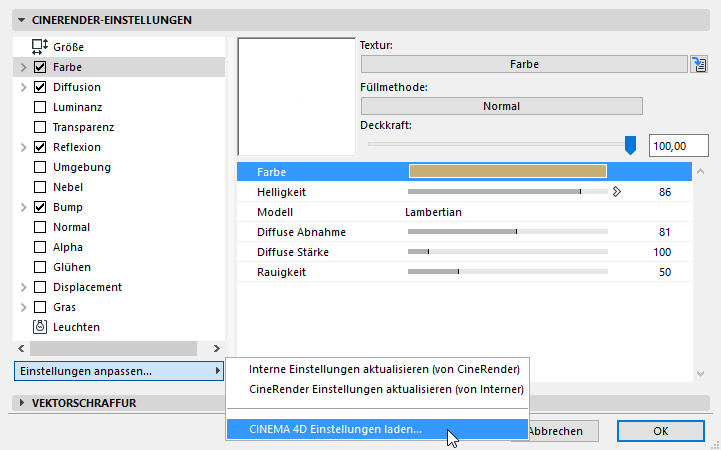Image resolution: width=721 pixels, height=450 pixels.
Task: Click the white texture preview thumbnail
Action: coord(297,97)
